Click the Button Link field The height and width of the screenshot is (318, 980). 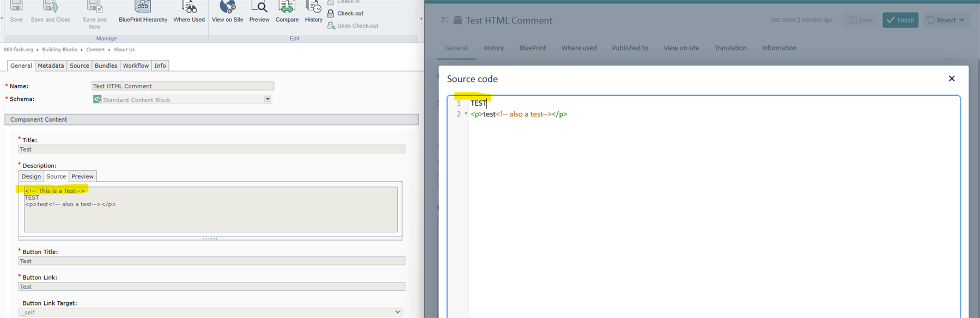[212, 286]
